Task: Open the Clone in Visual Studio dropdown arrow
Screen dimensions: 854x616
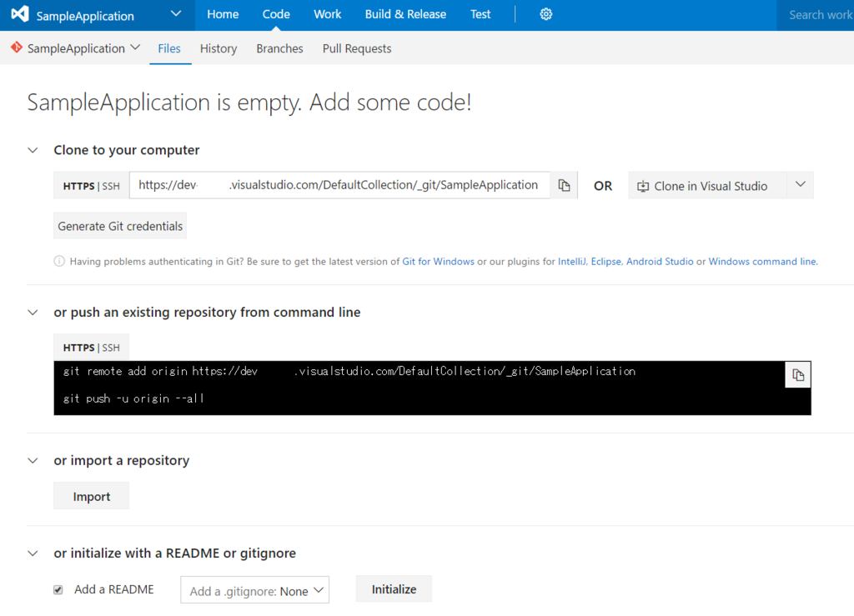Action: tap(800, 185)
